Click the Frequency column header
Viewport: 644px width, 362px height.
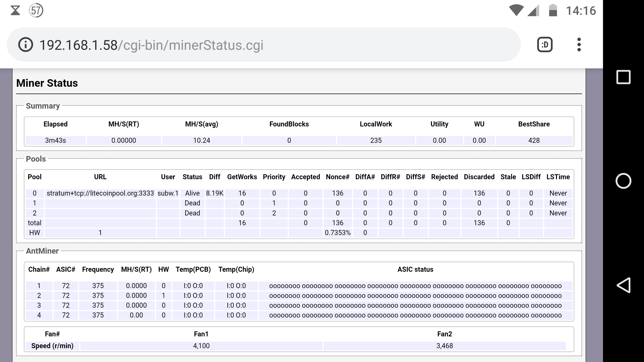click(98, 269)
